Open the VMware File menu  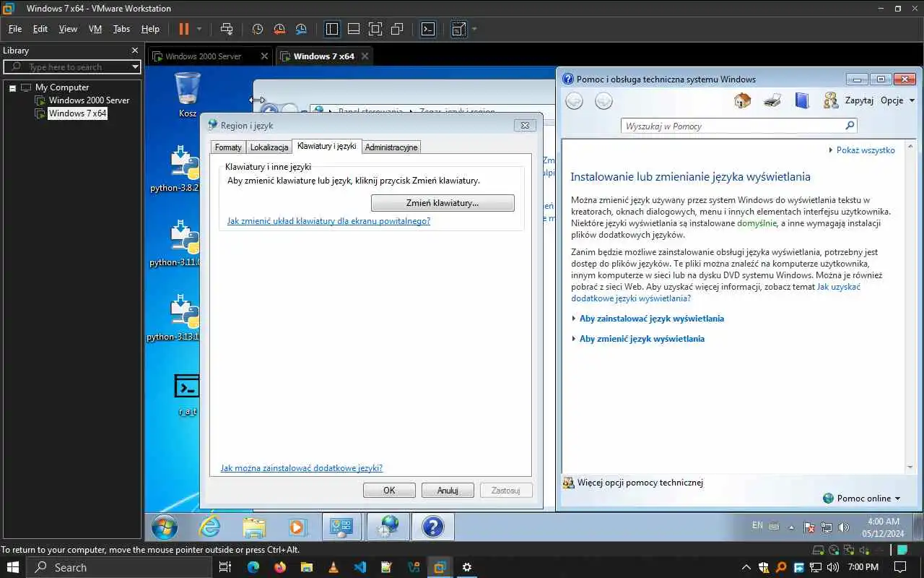[x=15, y=29]
